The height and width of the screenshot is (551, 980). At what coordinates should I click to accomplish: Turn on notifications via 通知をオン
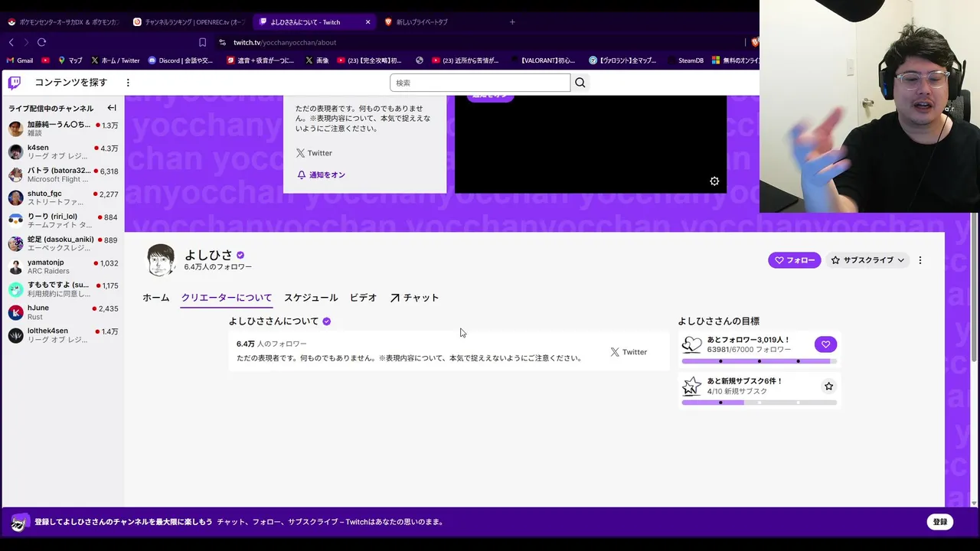point(321,174)
